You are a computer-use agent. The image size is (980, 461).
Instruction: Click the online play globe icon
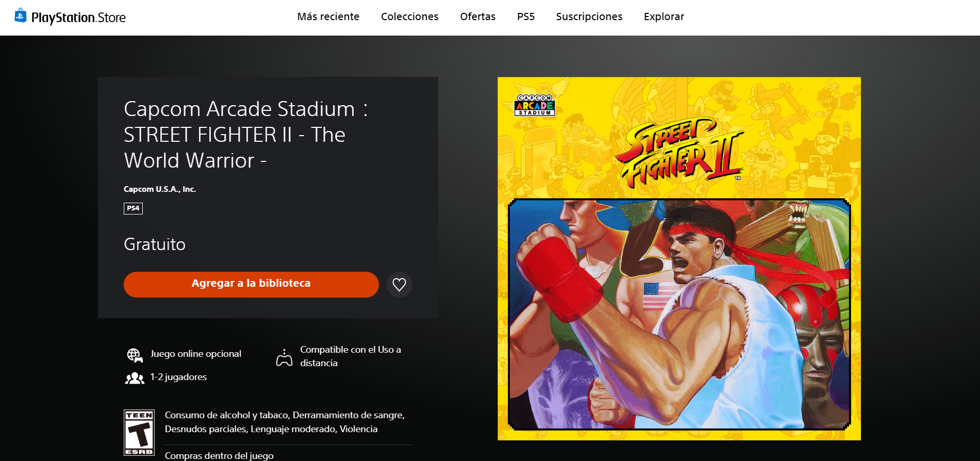point(135,355)
